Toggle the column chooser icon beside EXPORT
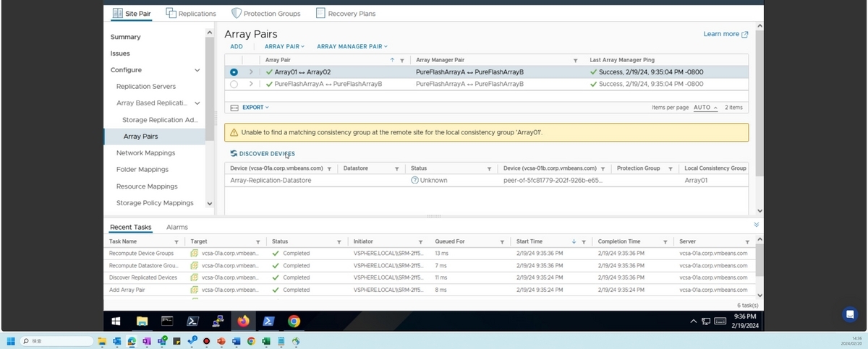This screenshot has width=868, height=349. point(234,108)
